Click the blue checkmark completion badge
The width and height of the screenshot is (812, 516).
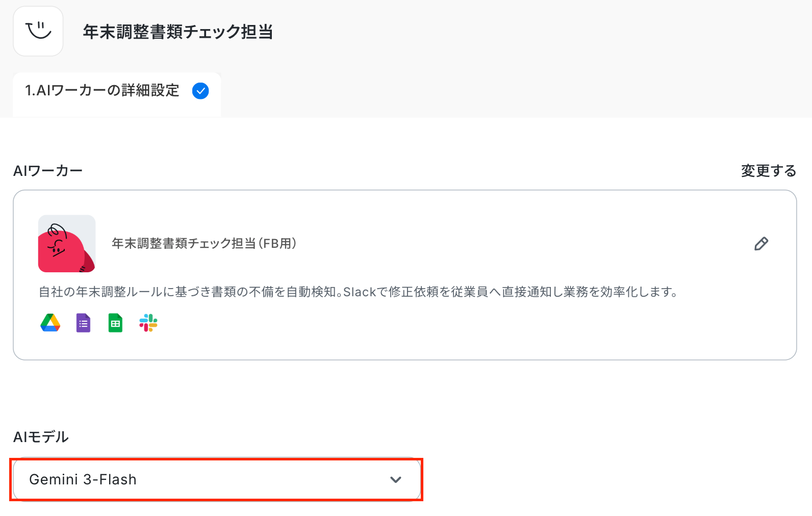coord(200,91)
